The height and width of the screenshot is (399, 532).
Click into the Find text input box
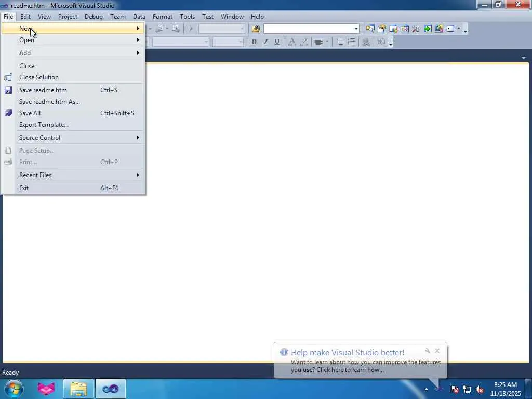(x=309, y=29)
